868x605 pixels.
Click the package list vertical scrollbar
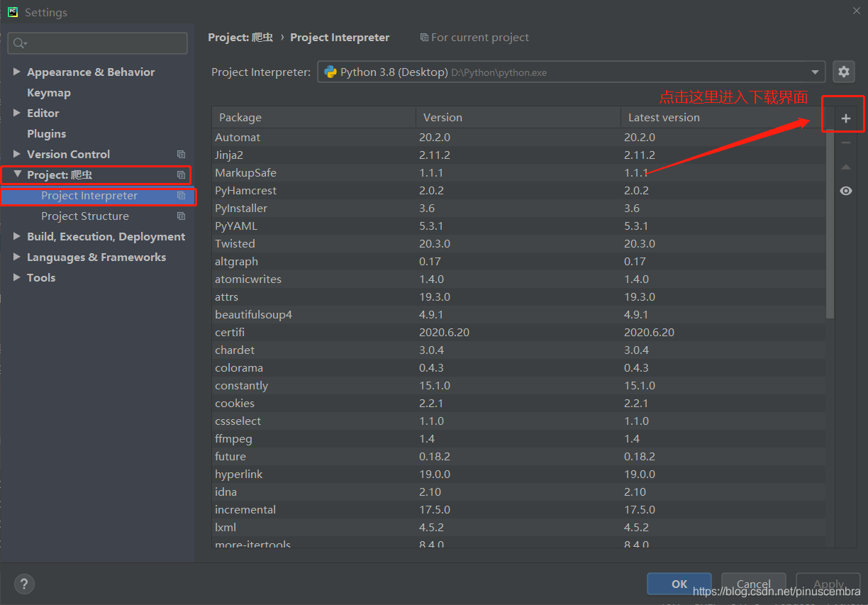pos(830,223)
